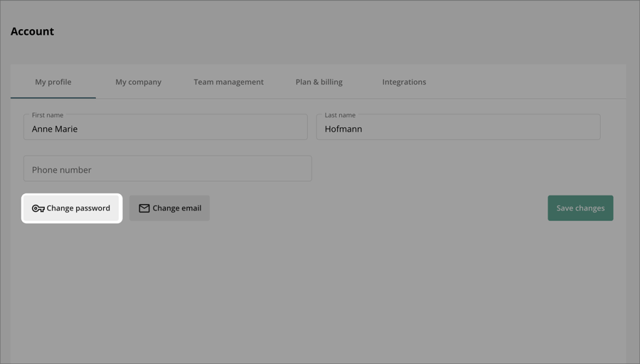Click the Change password button label

[x=78, y=208]
